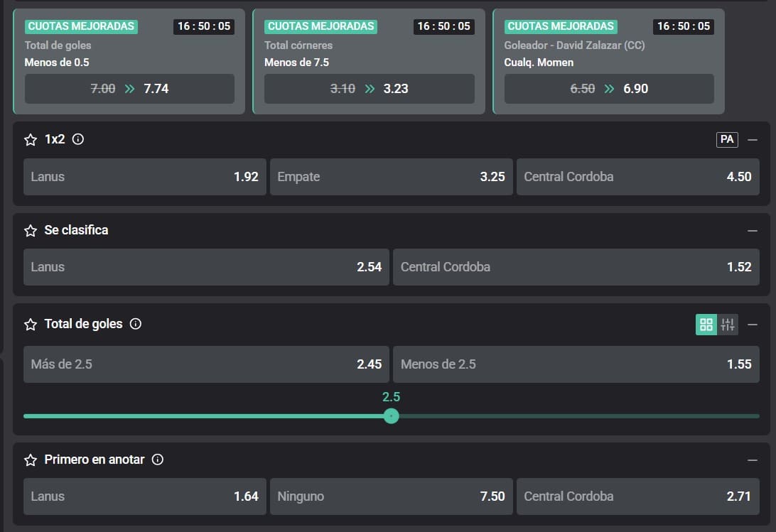This screenshot has height=532, width=776.
Task: Bet on Lanus to win at 1.92
Action: click(x=145, y=177)
